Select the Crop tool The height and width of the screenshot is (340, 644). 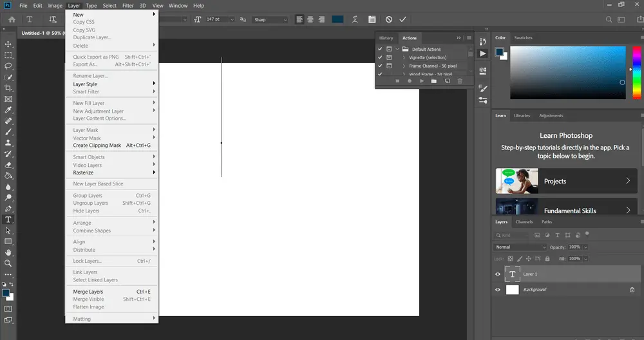coord(8,88)
